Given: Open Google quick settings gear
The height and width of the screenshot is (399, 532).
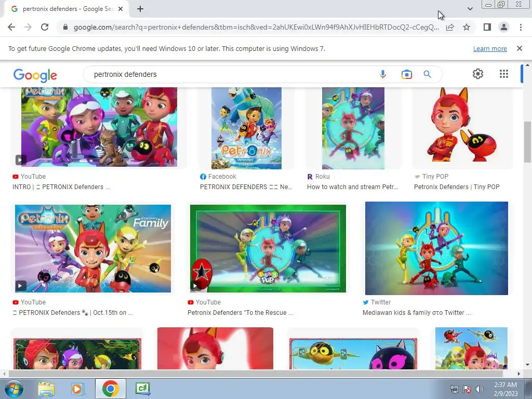Looking at the screenshot, I should click(478, 74).
